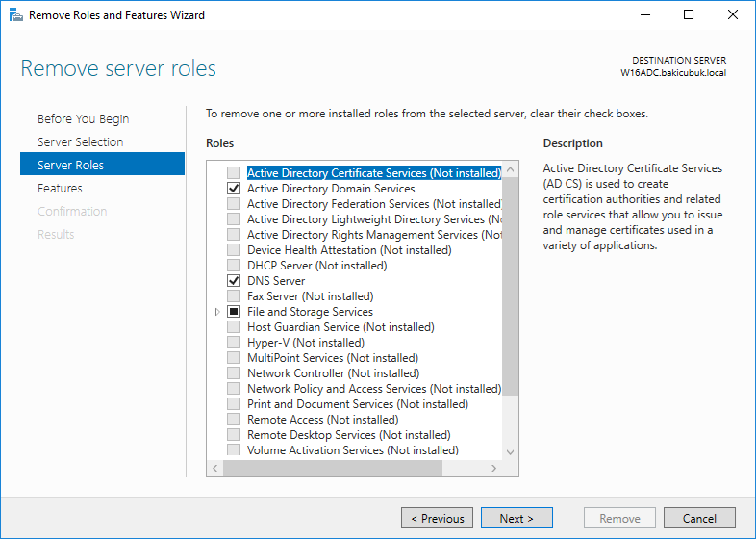The width and height of the screenshot is (756, 539).
Task: Select the Server Roles step
Action: [102, 164]
